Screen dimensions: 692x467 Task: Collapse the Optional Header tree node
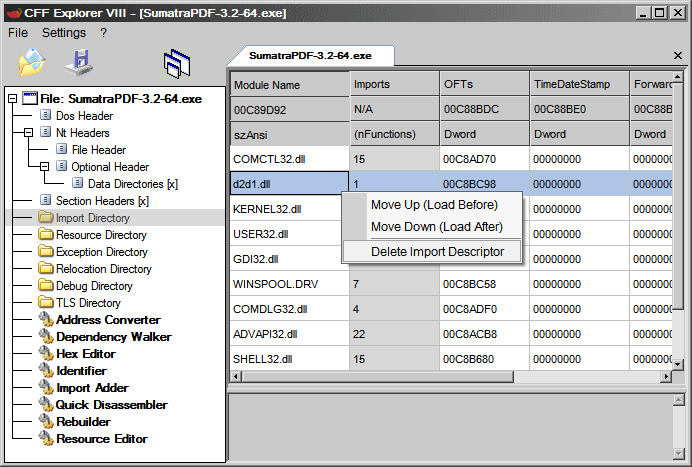pos(45,166)
